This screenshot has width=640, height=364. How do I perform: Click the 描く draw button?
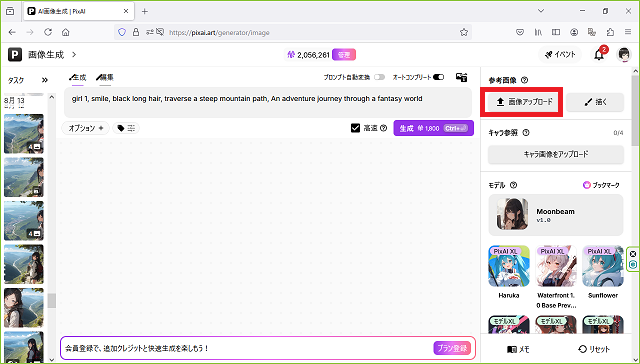tap(595, 102)
